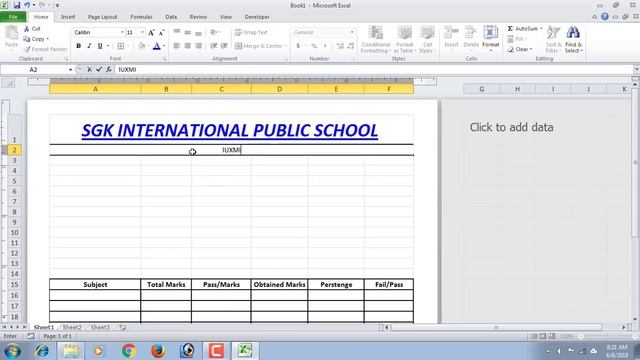Click the Wrap Text button
The height and width of the screenshot is (360, 640).
(251, 32)
